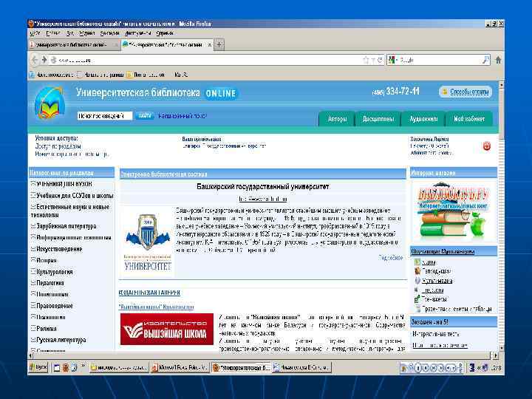Open the Правка menu

pos(53,33)
